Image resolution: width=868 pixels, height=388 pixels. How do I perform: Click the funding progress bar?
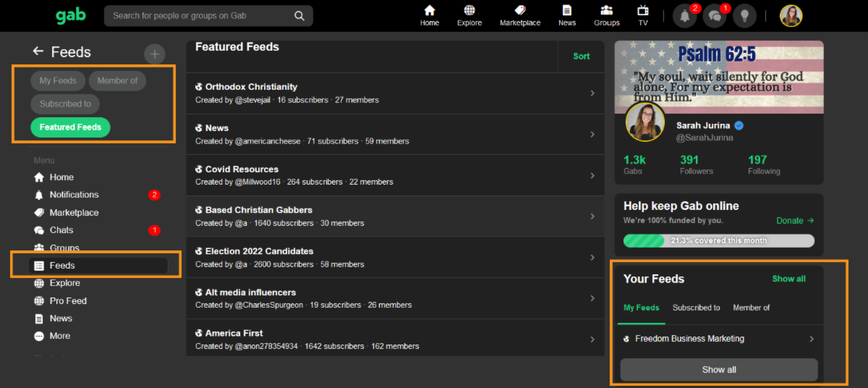pos(718,240)
